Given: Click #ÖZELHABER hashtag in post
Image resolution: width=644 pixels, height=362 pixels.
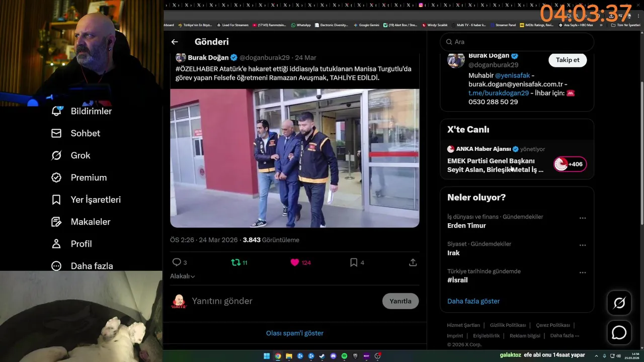Looking at the screenshot, I should click(x=197, y=69).
